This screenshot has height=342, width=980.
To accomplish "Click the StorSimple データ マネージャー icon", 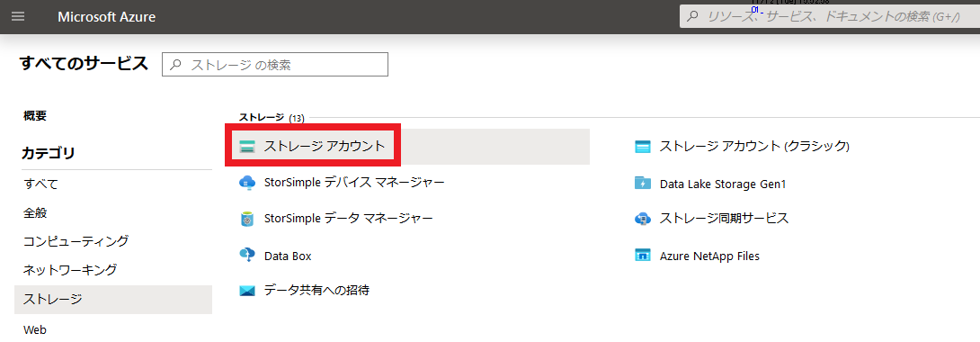I will pyautogui.click(x=248, y=219).
